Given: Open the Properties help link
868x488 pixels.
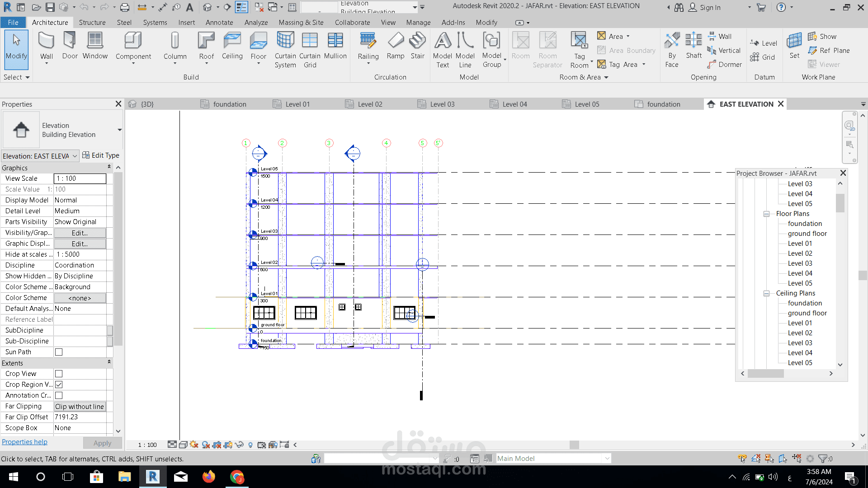Looking at the screenshot, I should pos(24,442).
